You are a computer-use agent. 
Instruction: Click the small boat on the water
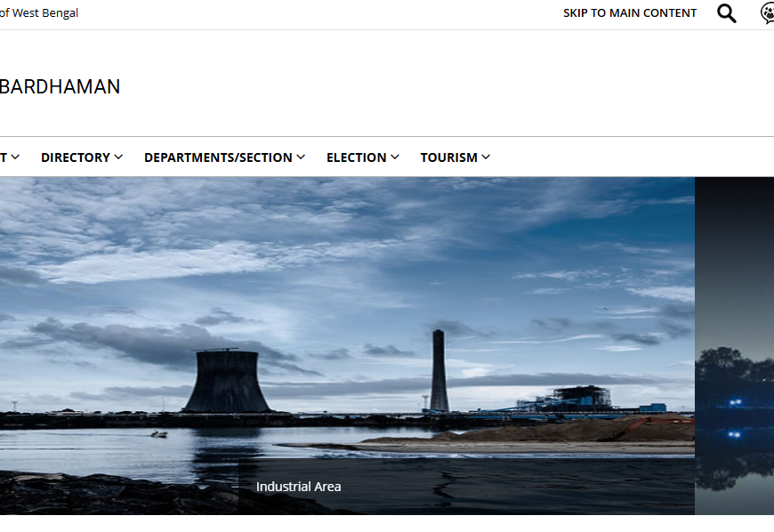coord(158,434)
